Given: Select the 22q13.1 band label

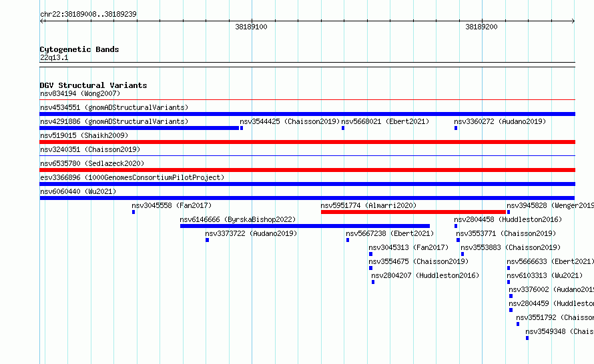Looking at the screenshot, I should pyautogui.click(x=54, y=57).
